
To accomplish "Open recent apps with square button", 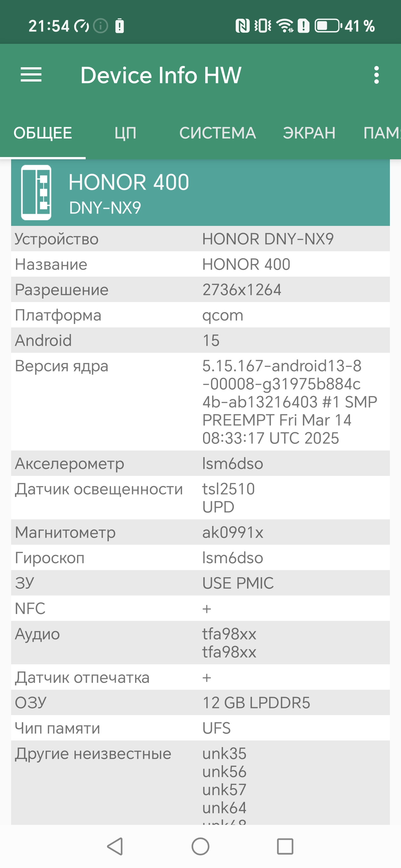I will [285, 846].
